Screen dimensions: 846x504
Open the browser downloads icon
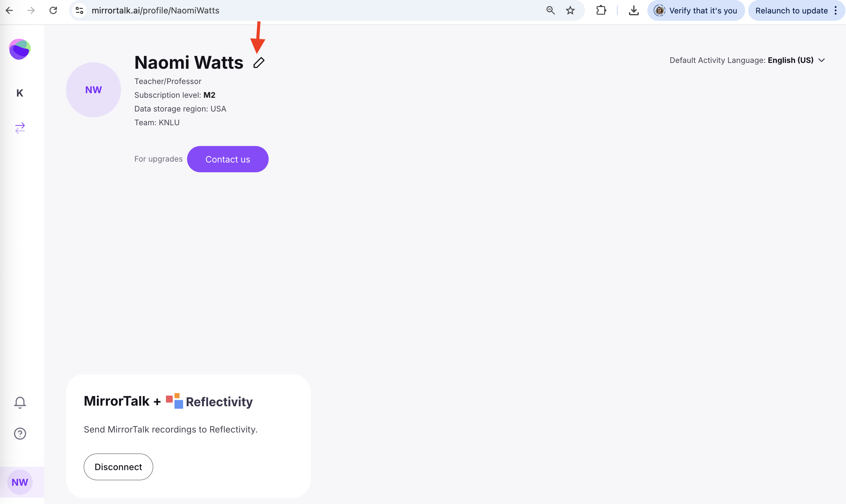[633, 10]
